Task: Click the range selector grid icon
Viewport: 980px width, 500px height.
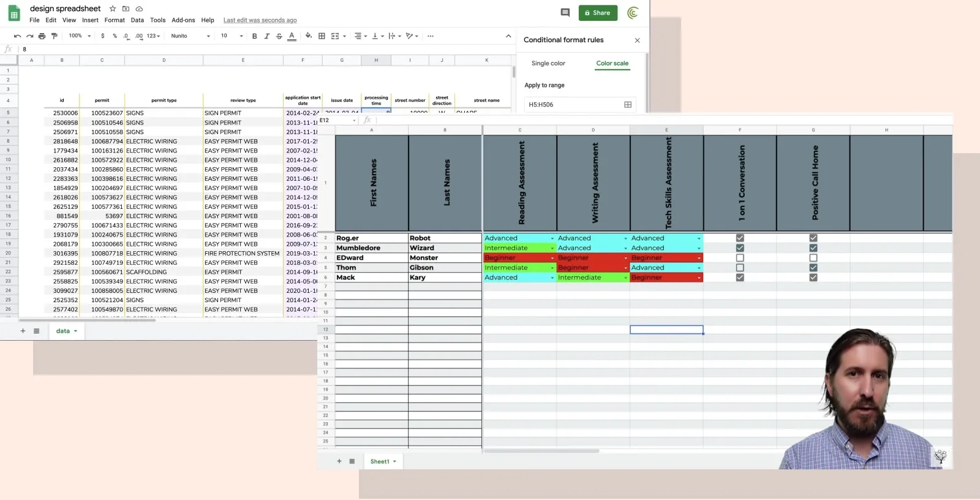Action: pyautogui.click(x=628, y=105)
